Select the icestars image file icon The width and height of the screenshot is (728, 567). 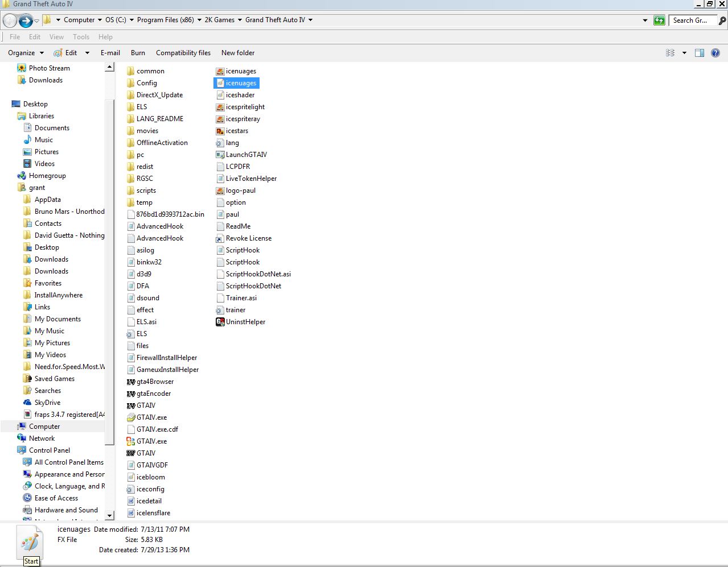[x=220, y=131]
